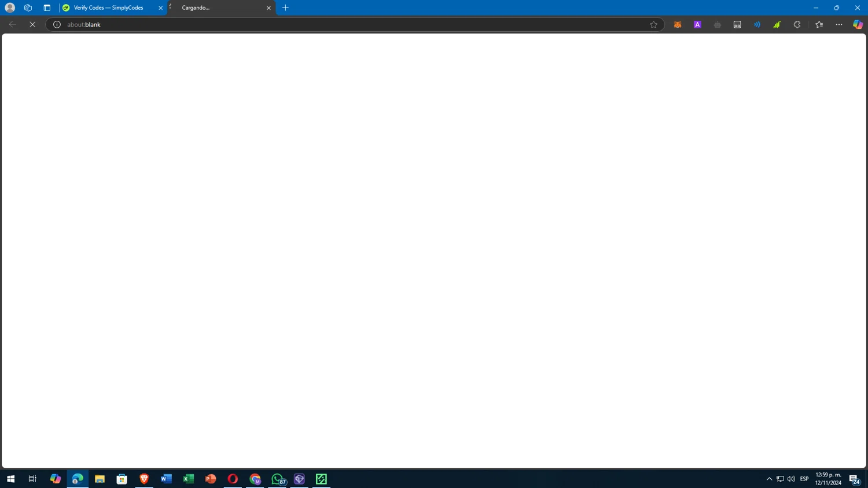Open the MetaMask fox extension
Viewport: 868px width, 488px height.
678,25
